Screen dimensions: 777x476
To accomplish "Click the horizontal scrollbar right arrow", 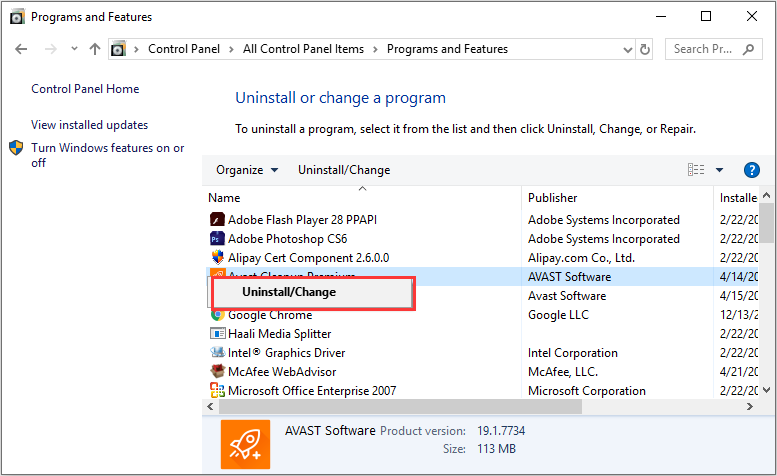I will pos(750,407).
